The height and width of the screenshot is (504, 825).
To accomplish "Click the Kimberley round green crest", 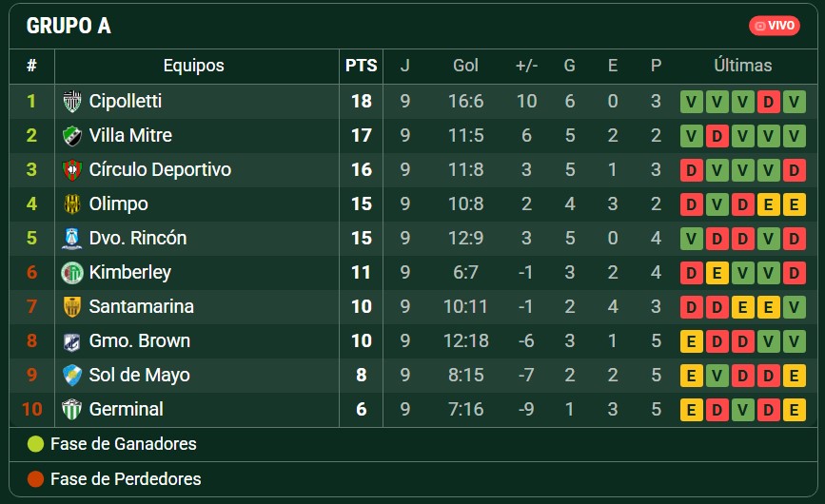I will coord(72,272).
